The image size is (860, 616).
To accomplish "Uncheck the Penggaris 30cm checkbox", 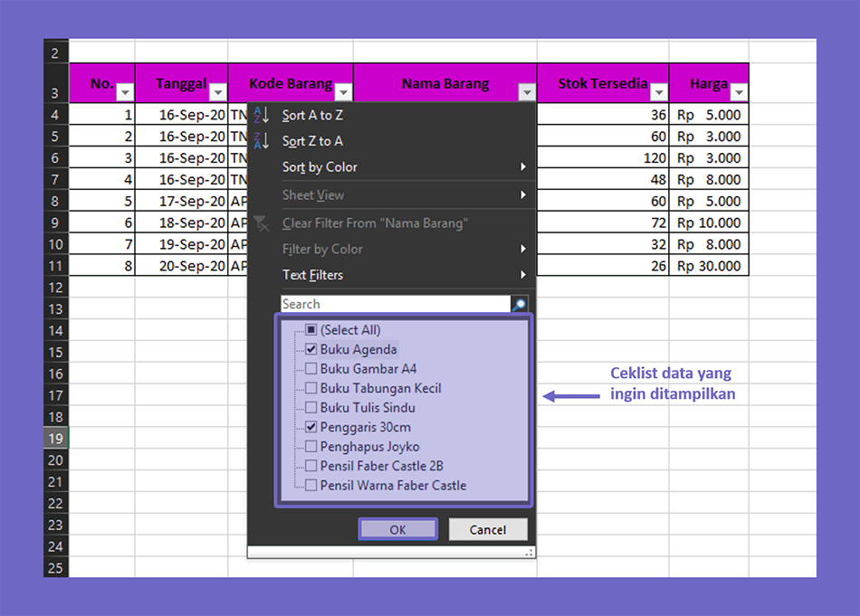I will pyautogui.click(x=312, y=427).
